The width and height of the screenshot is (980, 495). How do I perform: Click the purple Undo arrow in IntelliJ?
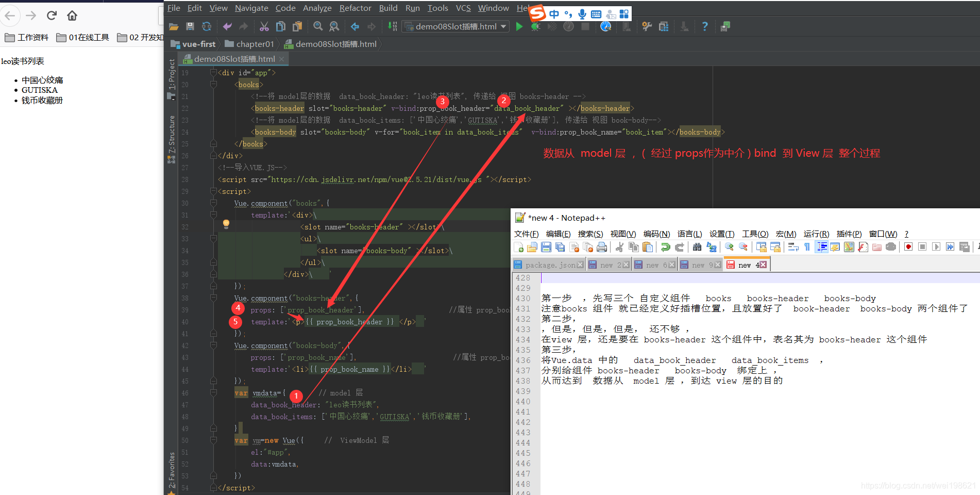[227, 26]
